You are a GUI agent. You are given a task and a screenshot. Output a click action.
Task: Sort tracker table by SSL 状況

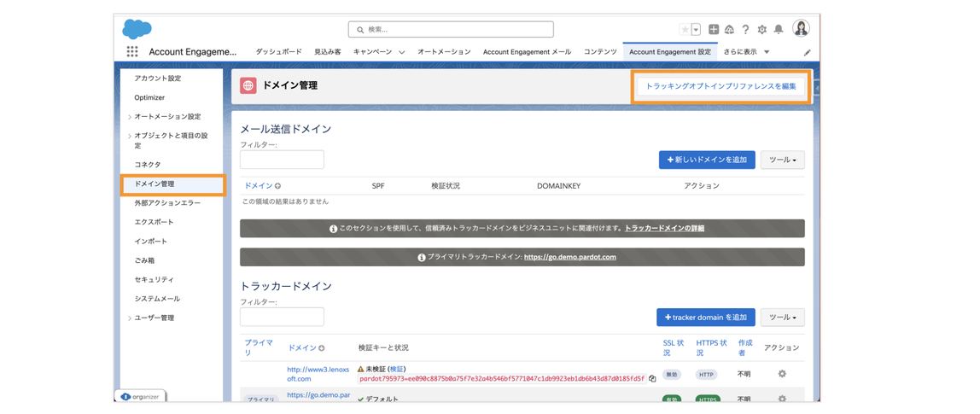pyautogui.click(x=674, y=347)
